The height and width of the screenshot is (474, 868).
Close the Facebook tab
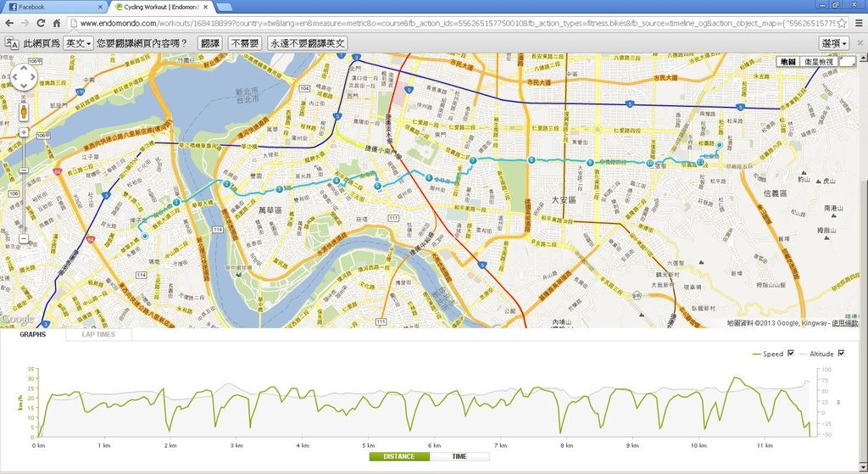[x=100, y=7]
